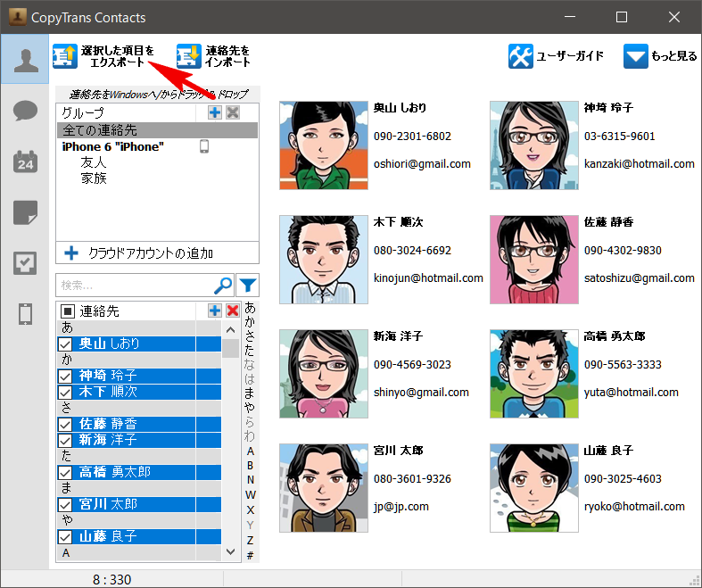Click into the 検索 search field
This screenshot has height=588, width=702.
tap(135, 286)
